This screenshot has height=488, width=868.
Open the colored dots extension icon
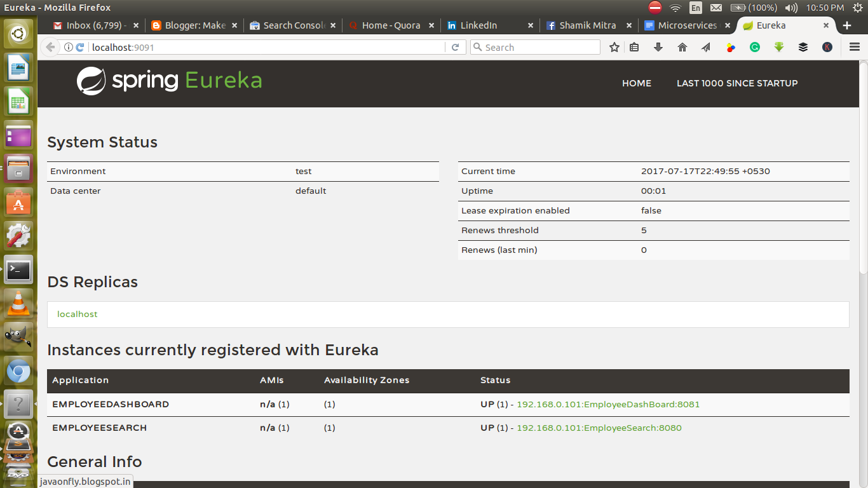pyautogui.click(x=731, y=47)
